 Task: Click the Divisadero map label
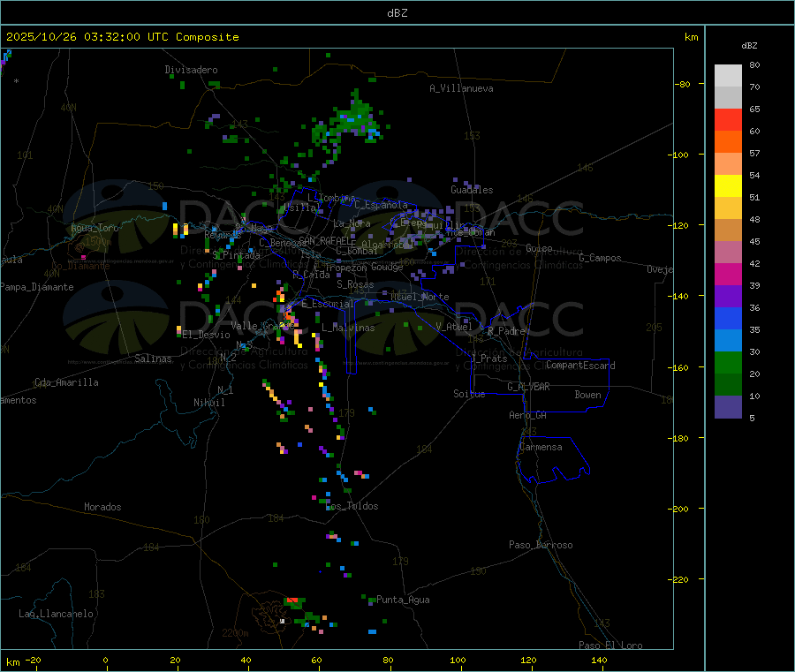point(191,70)
